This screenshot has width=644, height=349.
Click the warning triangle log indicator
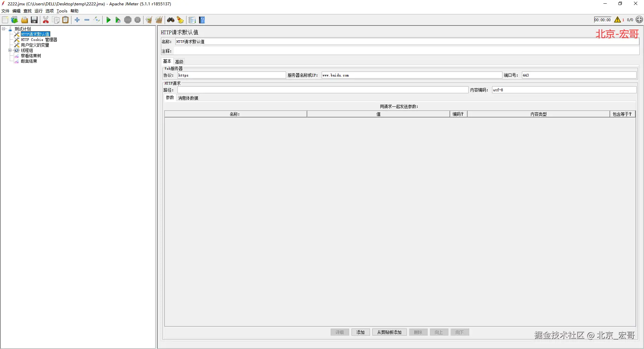pyautogui.click(x=618, y=20)
